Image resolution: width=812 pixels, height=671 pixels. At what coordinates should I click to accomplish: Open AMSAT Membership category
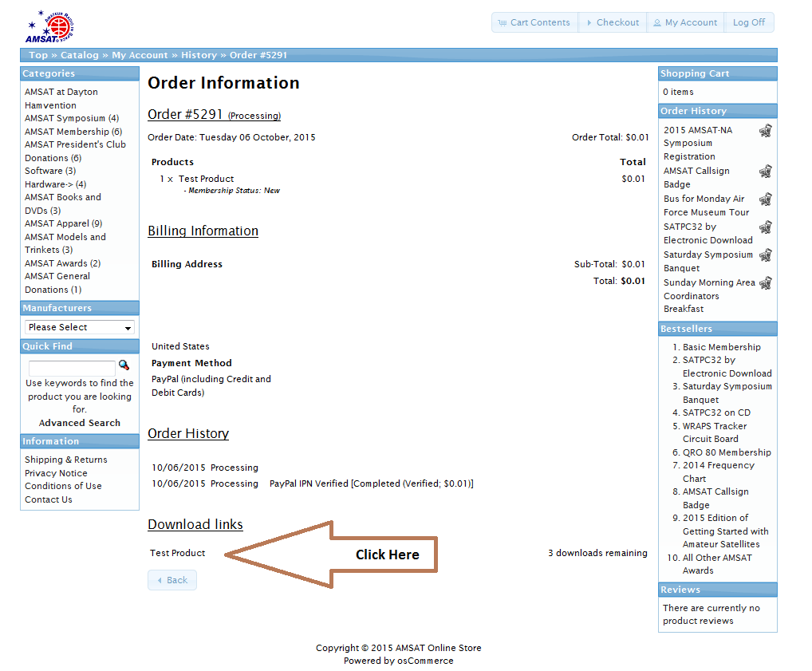[x=73, y=132]
